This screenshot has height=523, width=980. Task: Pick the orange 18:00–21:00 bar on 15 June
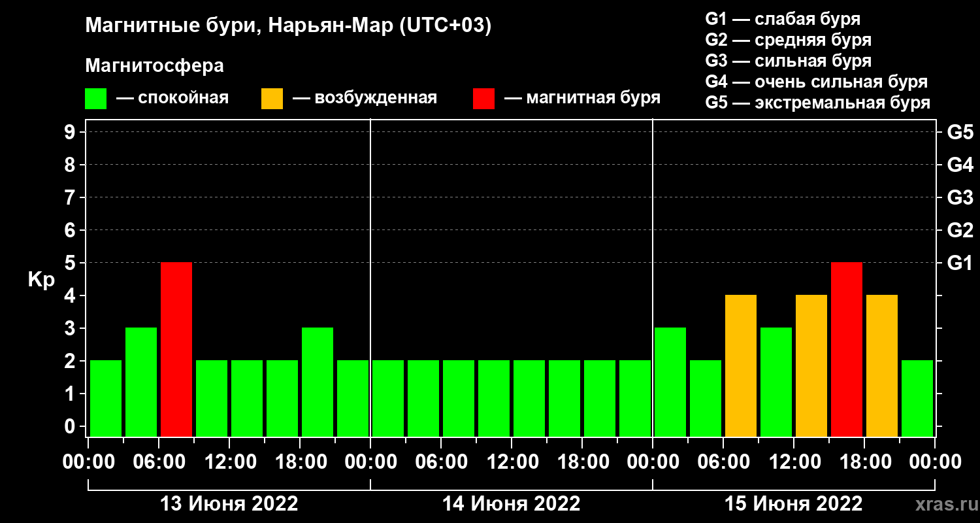(882, 365)
